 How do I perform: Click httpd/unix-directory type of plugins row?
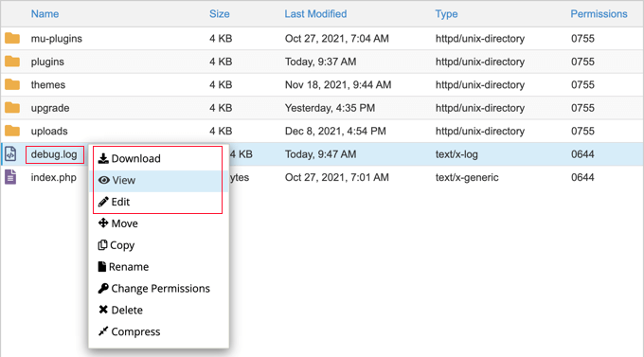coord(480,62)
